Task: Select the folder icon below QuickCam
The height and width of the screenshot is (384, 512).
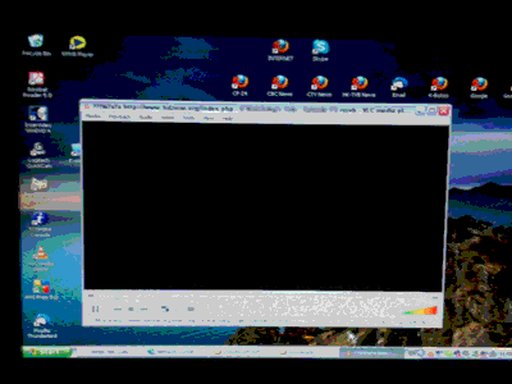Action: (39, 184)
